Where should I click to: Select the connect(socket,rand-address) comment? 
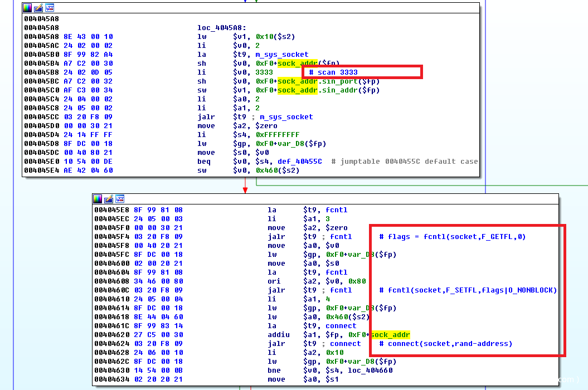445,344
